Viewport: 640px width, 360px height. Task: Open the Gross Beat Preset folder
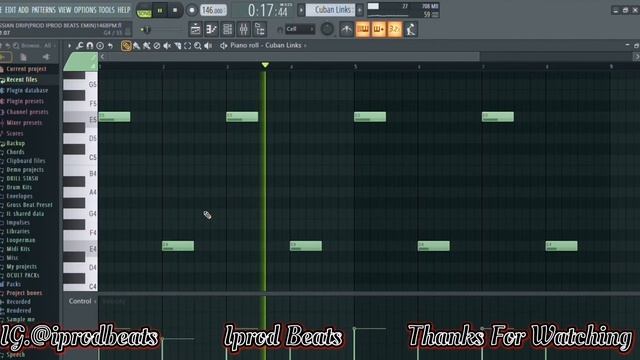pos(29,205)
